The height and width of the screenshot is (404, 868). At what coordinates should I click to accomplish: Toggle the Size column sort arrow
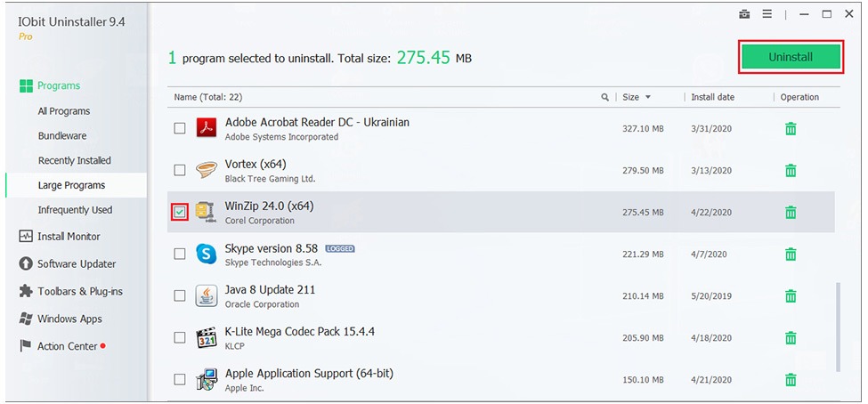[648, 97]
